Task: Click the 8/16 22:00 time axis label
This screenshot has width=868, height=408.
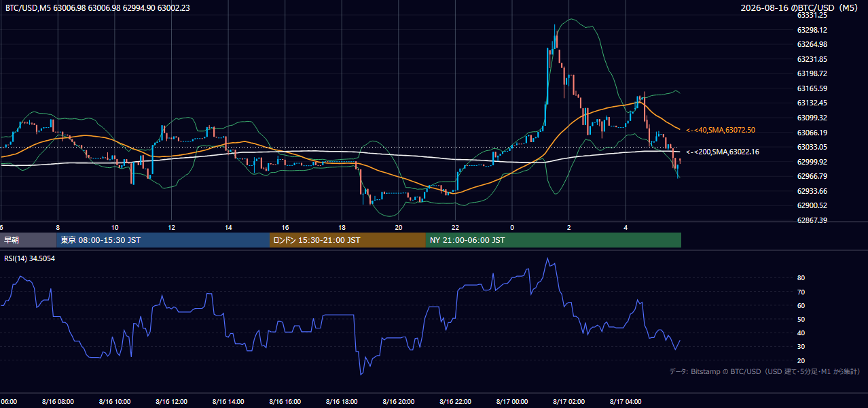Action: point(455,401)
